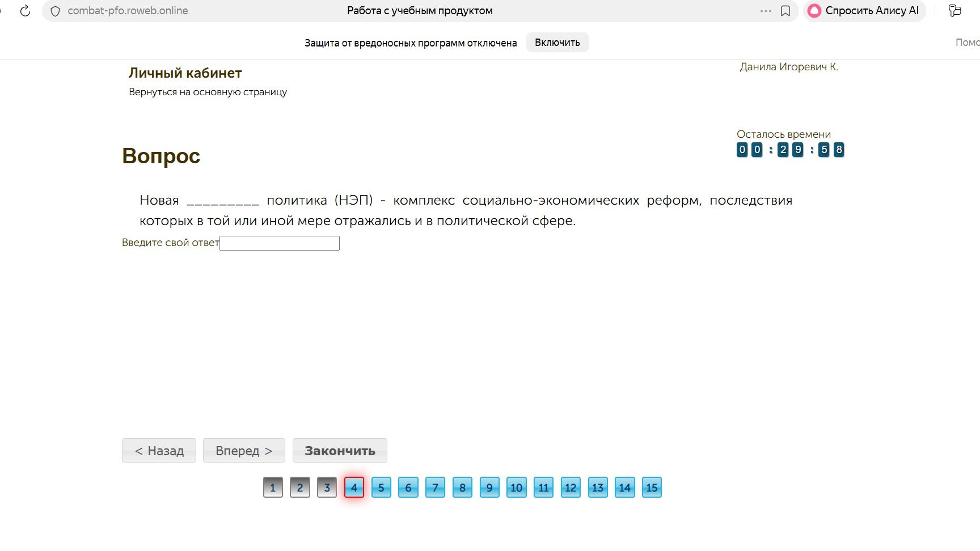Jump to question 15
The width and height of the screenshot is (980, 551).
pyautogui.click(x=652, y=488)
